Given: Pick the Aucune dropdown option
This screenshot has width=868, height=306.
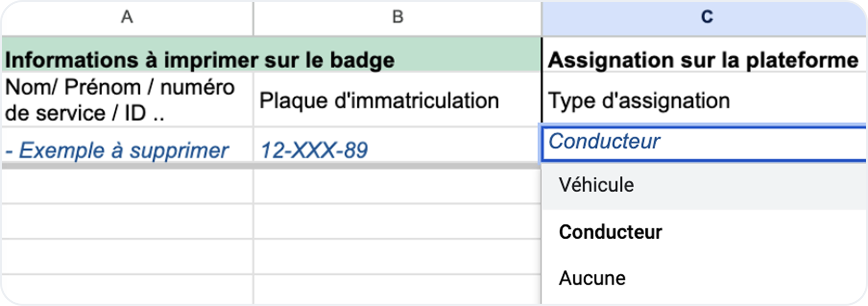Looking at the screenshot, I should pos(592,278).
